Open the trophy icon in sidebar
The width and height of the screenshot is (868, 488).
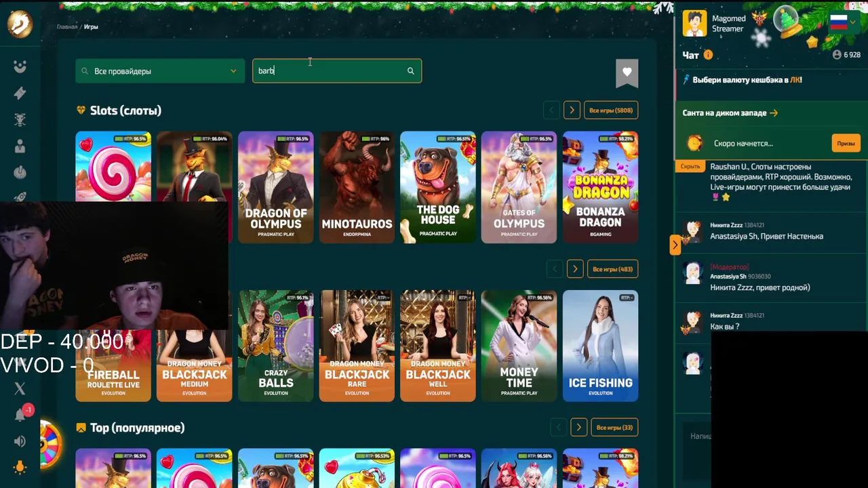pyautogui.click(x=20, y=120)
